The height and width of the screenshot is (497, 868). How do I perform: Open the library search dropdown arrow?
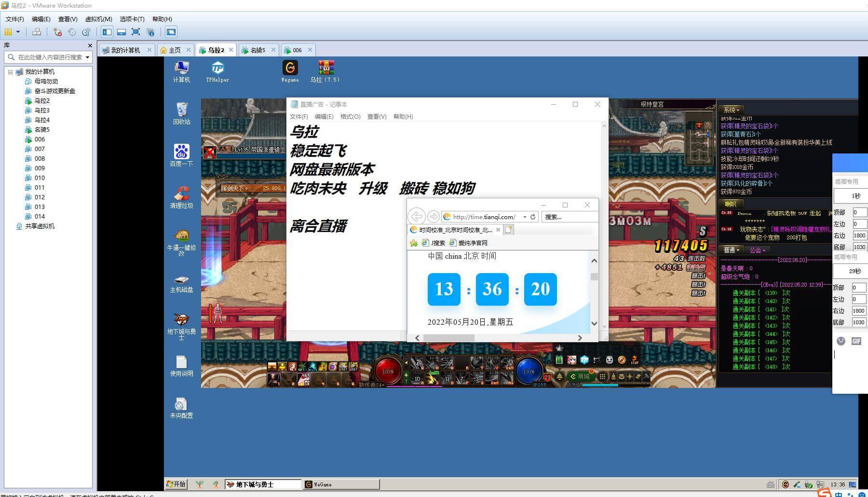pos(87,57)
